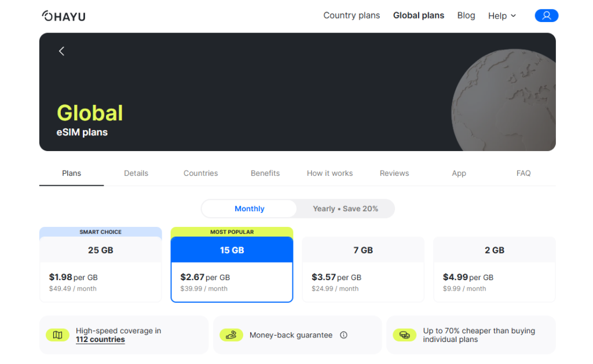Viewport: 593px width, 364px height.
Task: Expand the Help dropdown menu
Action: (502, 16)
